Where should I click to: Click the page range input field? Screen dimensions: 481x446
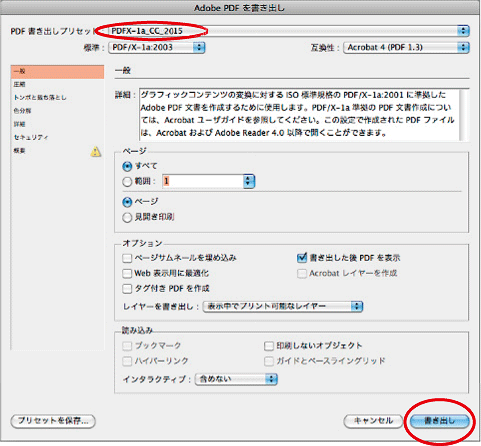point(203,181)
